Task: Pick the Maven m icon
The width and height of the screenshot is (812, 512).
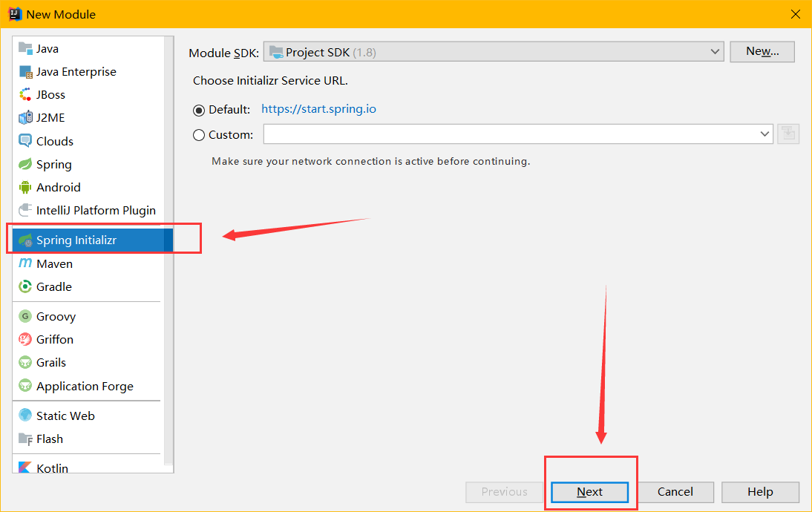Action: [24, 263]
